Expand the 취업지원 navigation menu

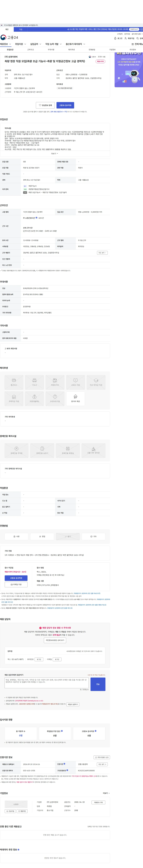pyautogui.click(x=21, y=44)
